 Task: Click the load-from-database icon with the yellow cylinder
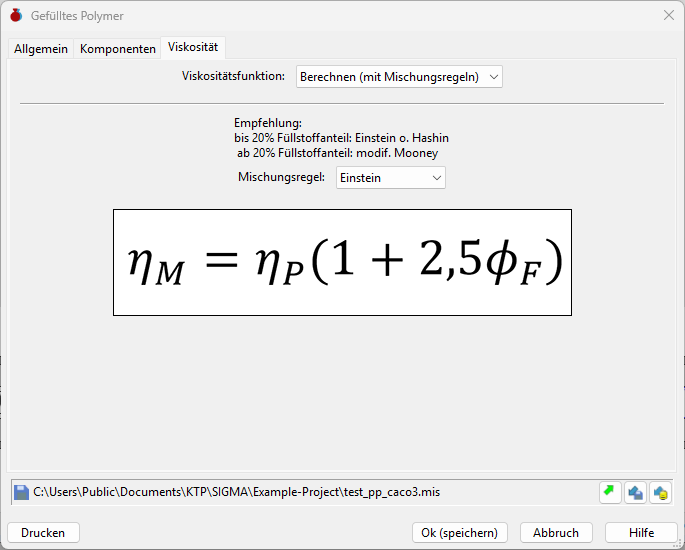[x=660, y=492]
